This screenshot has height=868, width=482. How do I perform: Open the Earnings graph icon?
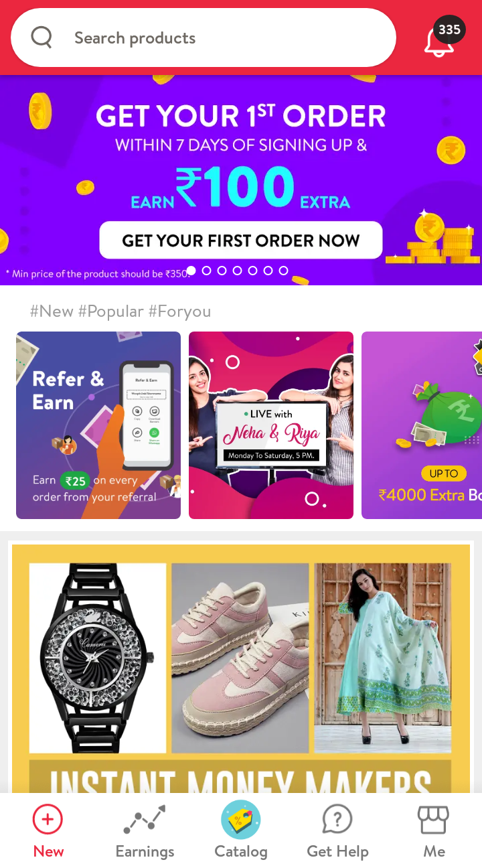[145, 820]
